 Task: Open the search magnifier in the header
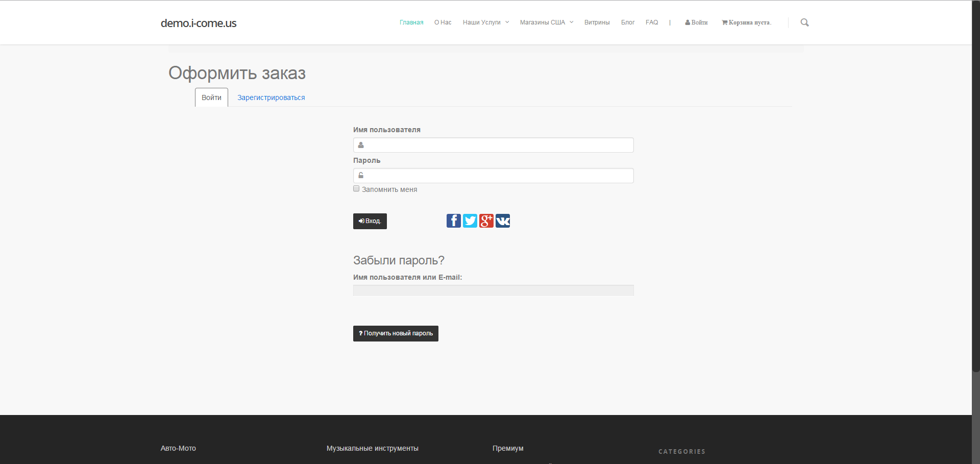[x=805, y=22]
